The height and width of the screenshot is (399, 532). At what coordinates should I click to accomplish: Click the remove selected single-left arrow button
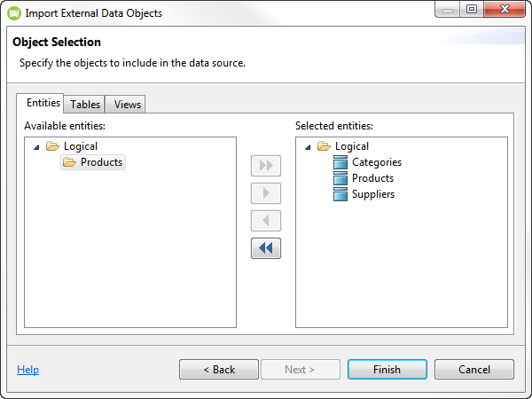click(x=266, y=221)
